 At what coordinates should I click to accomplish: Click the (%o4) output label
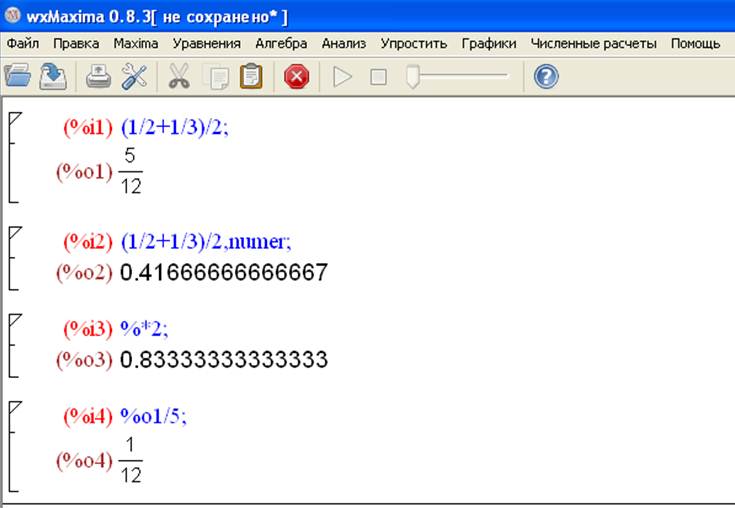tap(84, 461)
